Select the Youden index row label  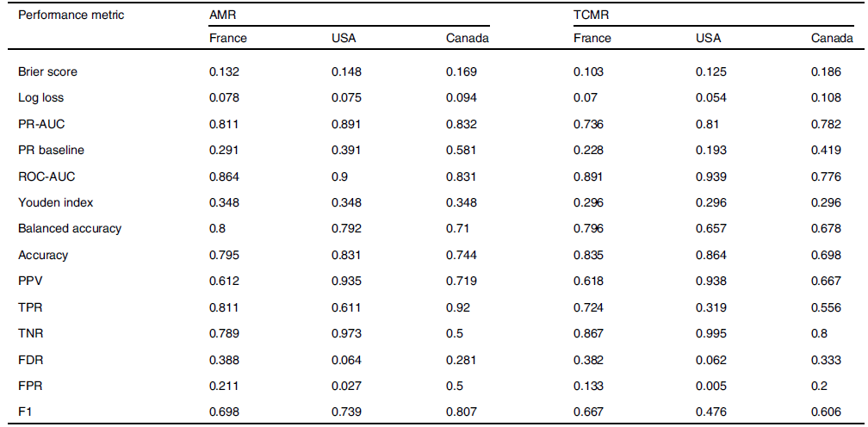55,202
